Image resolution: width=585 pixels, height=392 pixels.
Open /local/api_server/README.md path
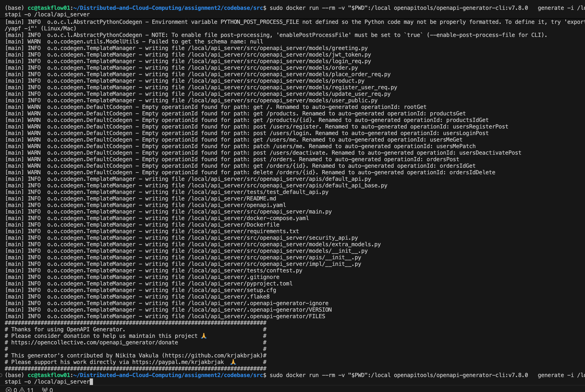click(x=232, y=198)
